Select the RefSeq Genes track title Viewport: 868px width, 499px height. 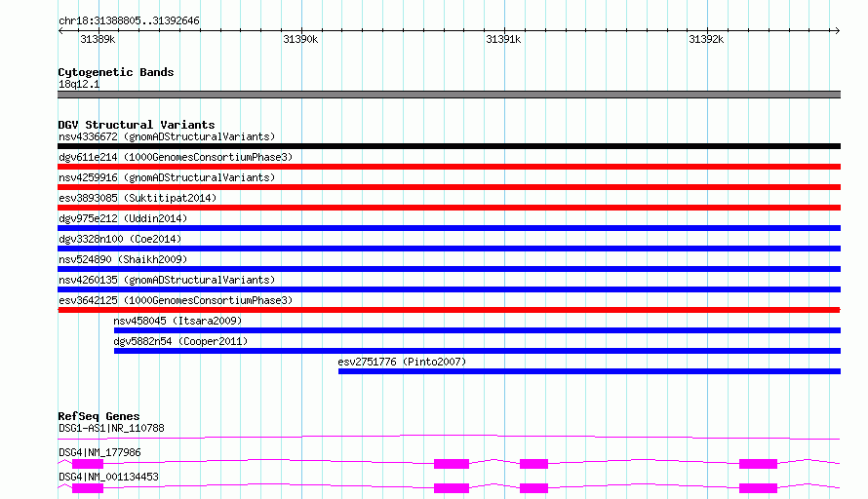[x=99, y=416]
